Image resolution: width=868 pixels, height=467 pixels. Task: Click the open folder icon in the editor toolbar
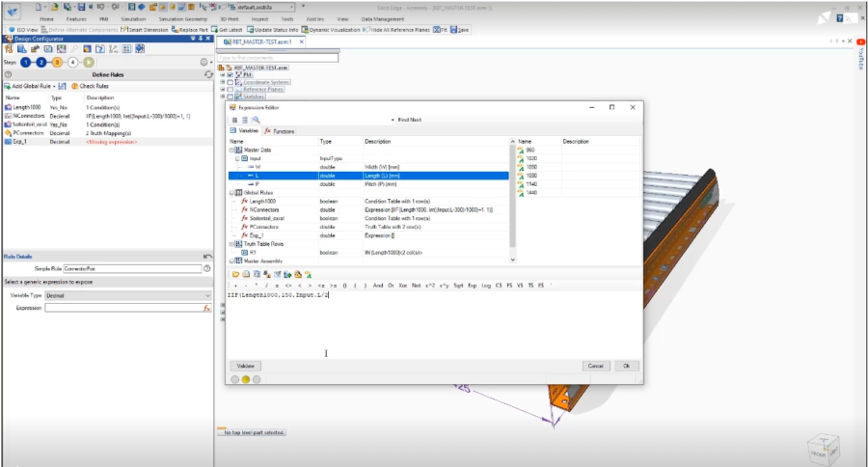tap(233, 275)
